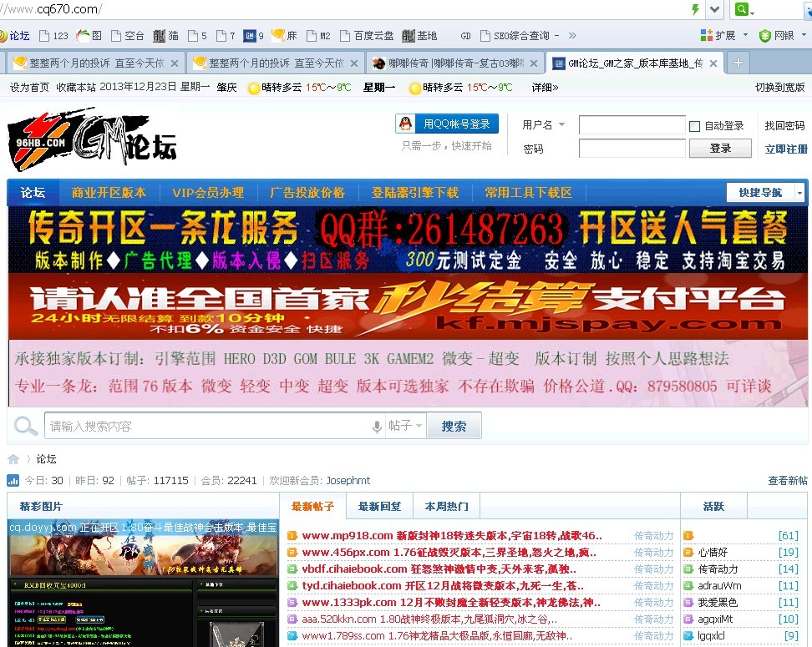Click 收藏本站 link

click(76, 87)
